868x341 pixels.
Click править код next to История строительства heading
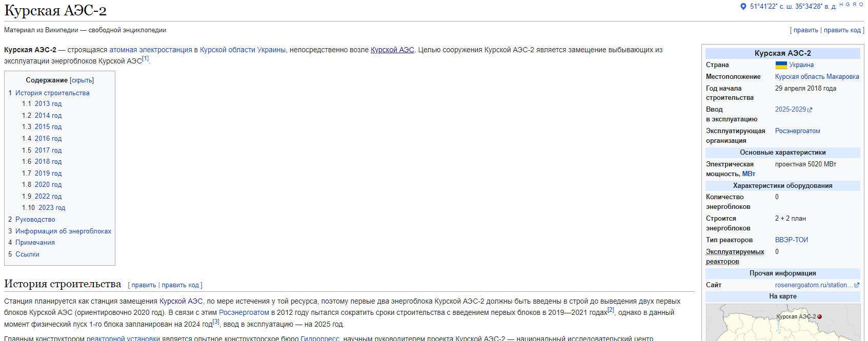(x=180, y=285)
